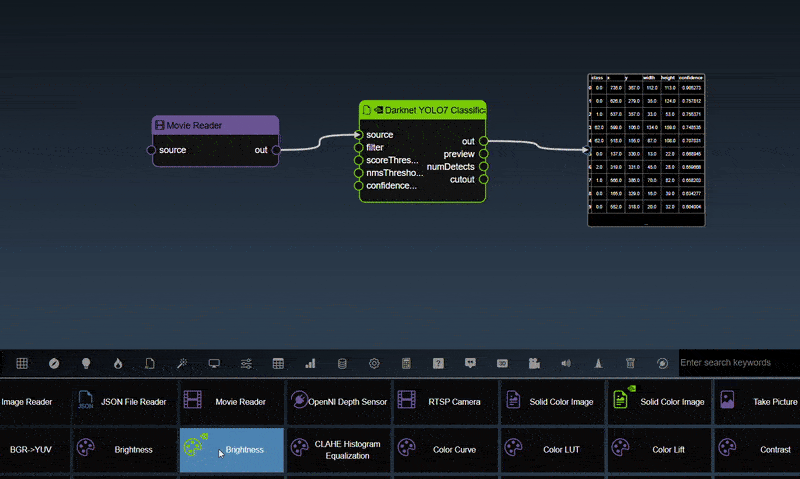Choose CLAHE Histogram Equalization node tile

tap(338, 450)
